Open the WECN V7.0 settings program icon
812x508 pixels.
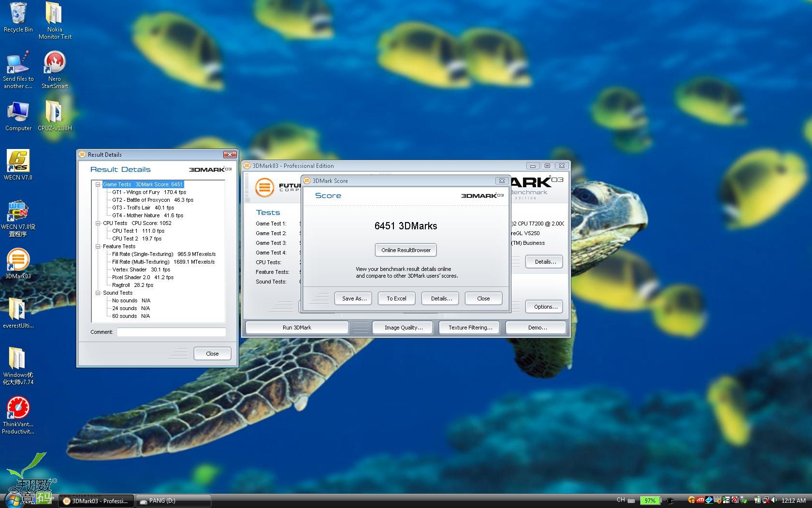[18, 218]
